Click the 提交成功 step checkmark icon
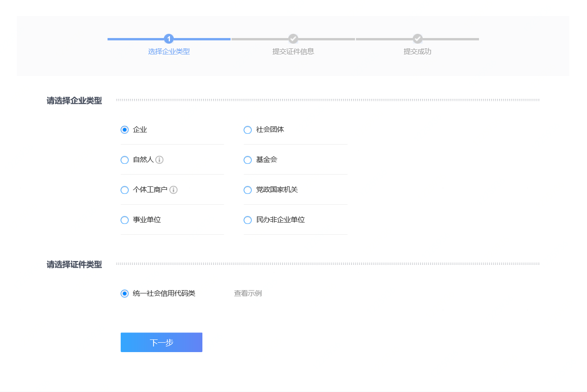The image size is (587, 392). [x=417, y=39]
